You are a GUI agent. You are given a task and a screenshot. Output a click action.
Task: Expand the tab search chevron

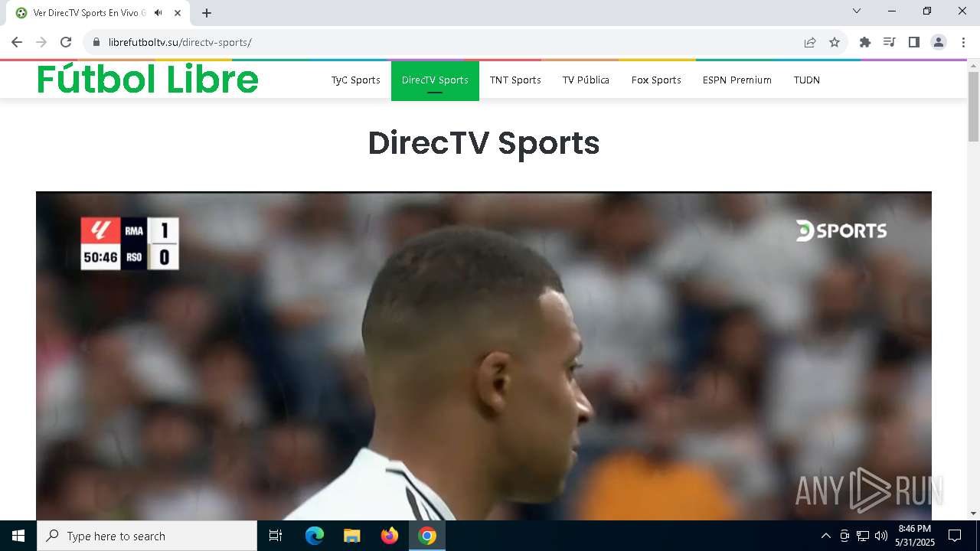coord(857,11)
